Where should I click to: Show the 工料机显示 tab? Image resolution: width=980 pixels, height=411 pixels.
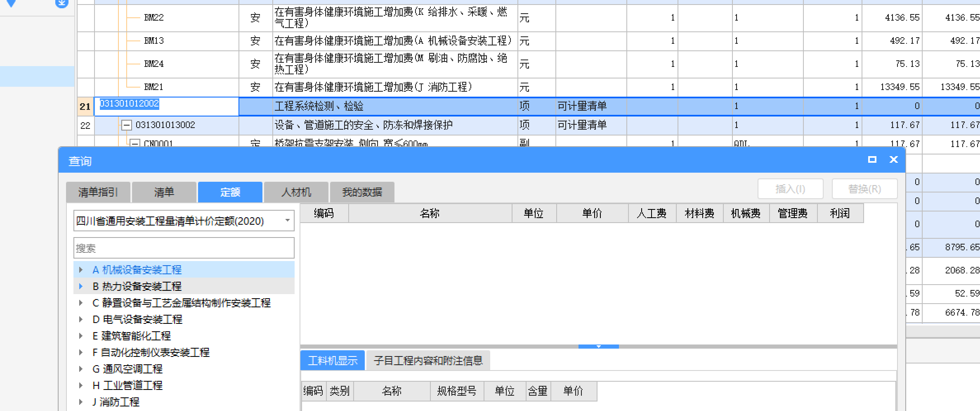pyautogui.click(x=333, y=361)
